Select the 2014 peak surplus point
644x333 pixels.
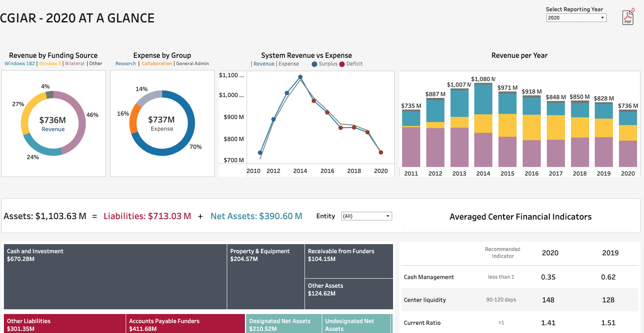(x=300, y=77)
